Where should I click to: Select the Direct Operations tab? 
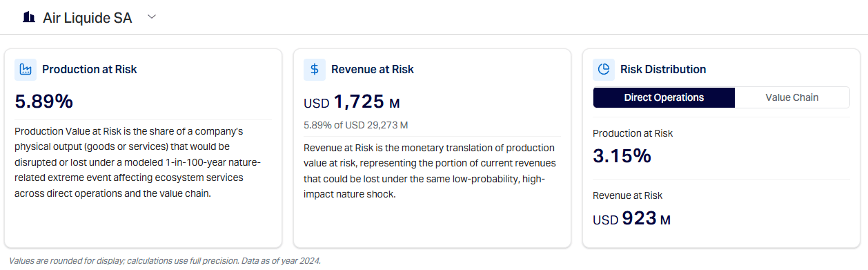tap(664, 97)
